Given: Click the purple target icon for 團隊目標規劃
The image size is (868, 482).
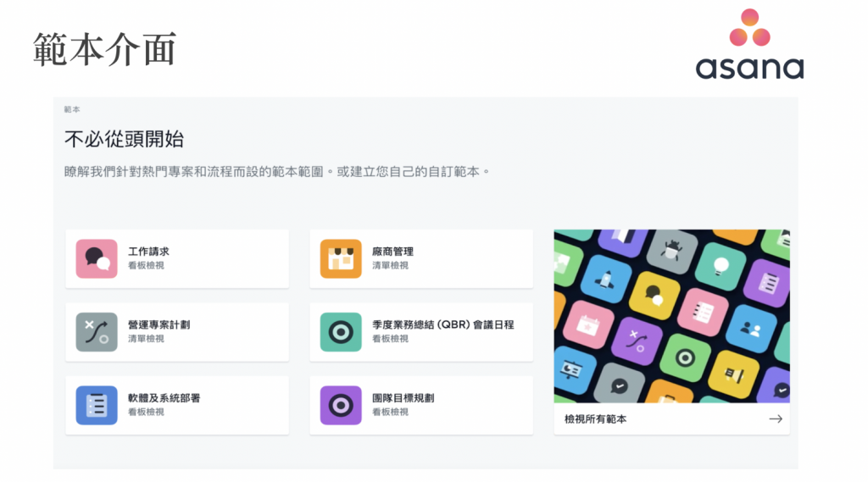Looking at the screenshot, I should (341, 405).
